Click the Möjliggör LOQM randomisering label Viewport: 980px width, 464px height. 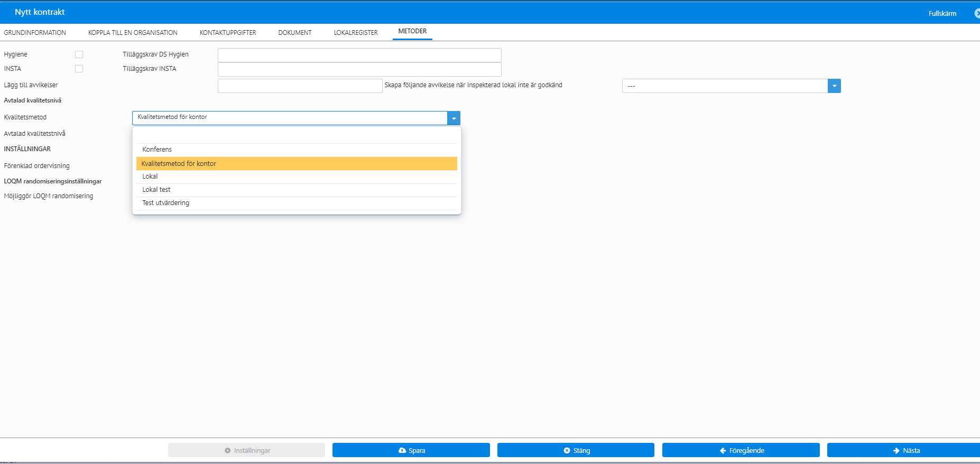[x=49, y=196]
